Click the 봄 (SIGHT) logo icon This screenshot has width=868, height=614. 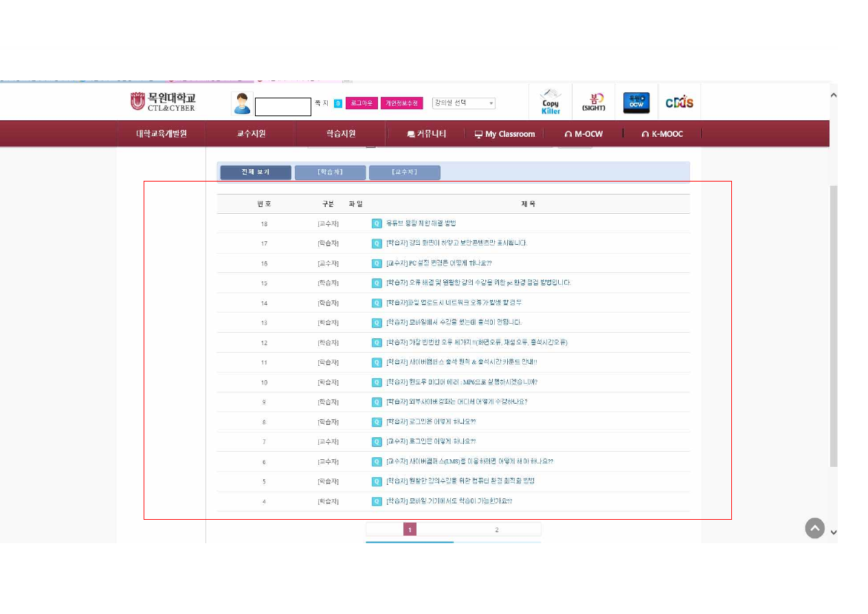point(592,102)
